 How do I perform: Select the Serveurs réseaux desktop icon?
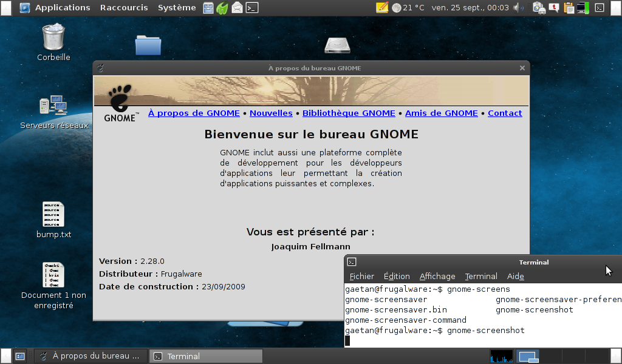point(54,112)
